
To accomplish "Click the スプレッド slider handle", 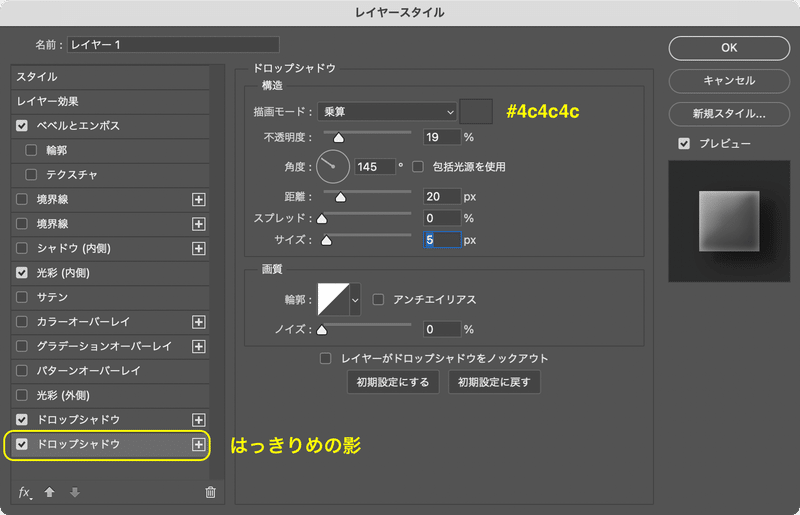I will [x=321, y=218].
